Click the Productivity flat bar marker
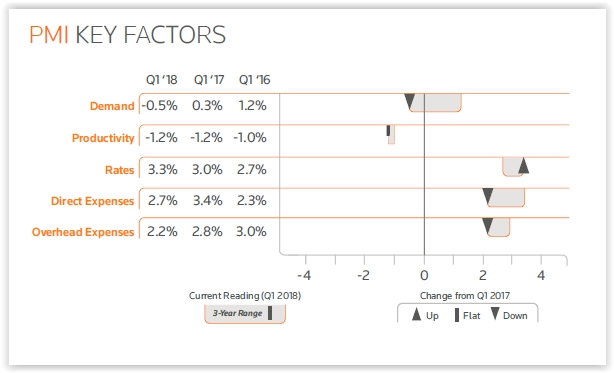This screenshot has width=614, height=373. pos(388,130)
